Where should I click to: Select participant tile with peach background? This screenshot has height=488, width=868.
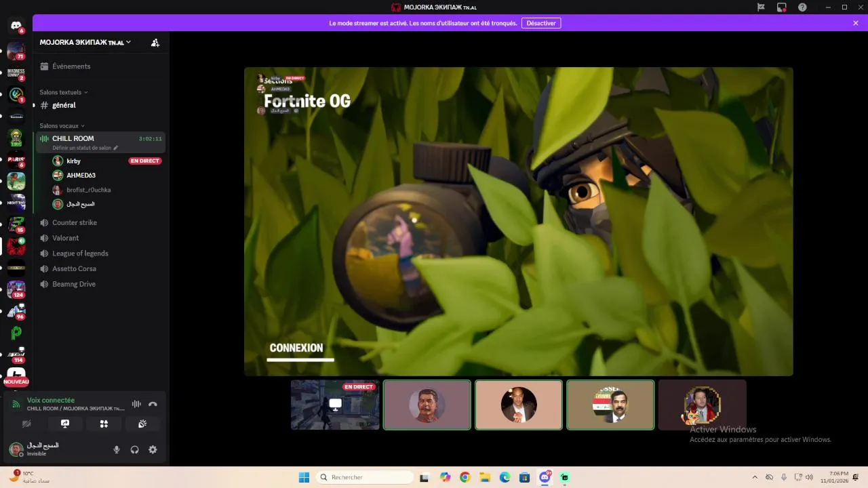[519, 405]
